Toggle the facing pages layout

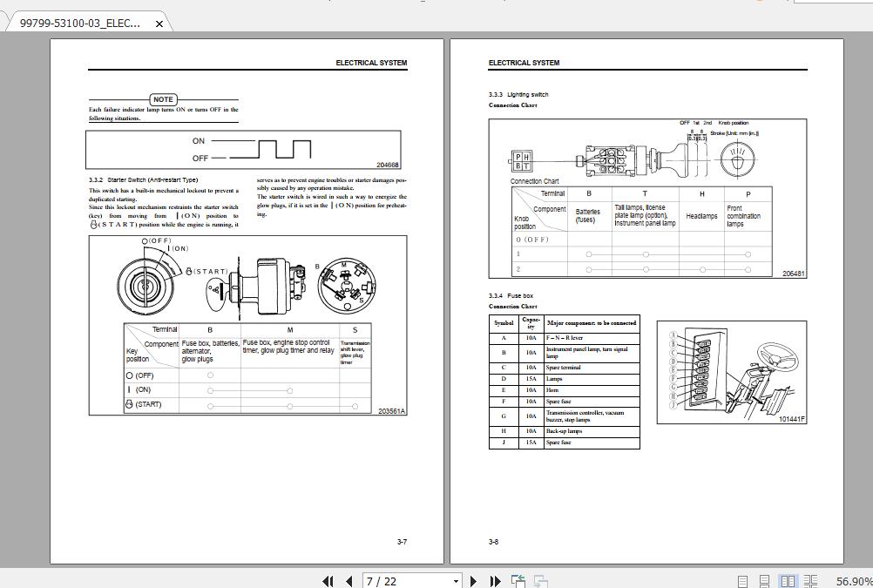[x=785, y=579]
